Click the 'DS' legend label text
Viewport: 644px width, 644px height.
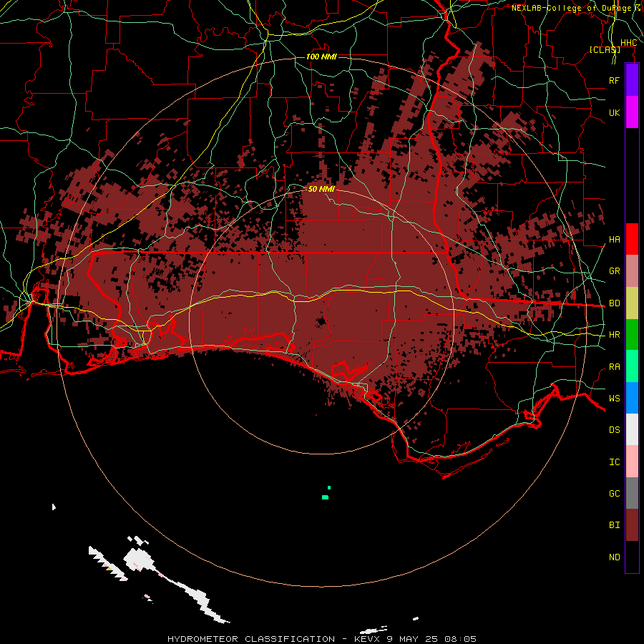[614, 430]
